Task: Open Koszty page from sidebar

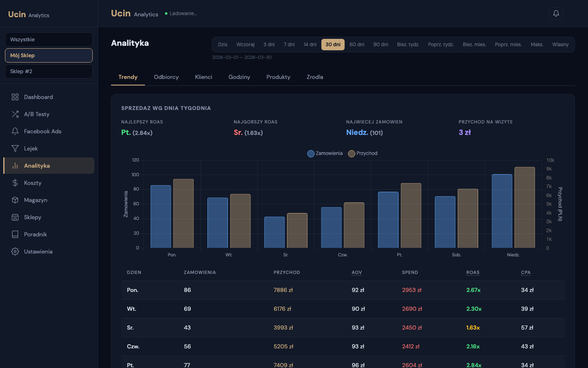Action: pos(49,183)
